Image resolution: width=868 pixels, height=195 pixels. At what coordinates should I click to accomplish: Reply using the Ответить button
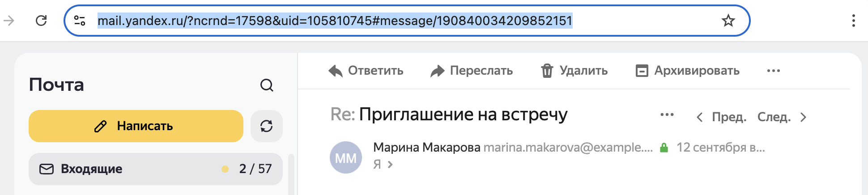pos(366,71)
